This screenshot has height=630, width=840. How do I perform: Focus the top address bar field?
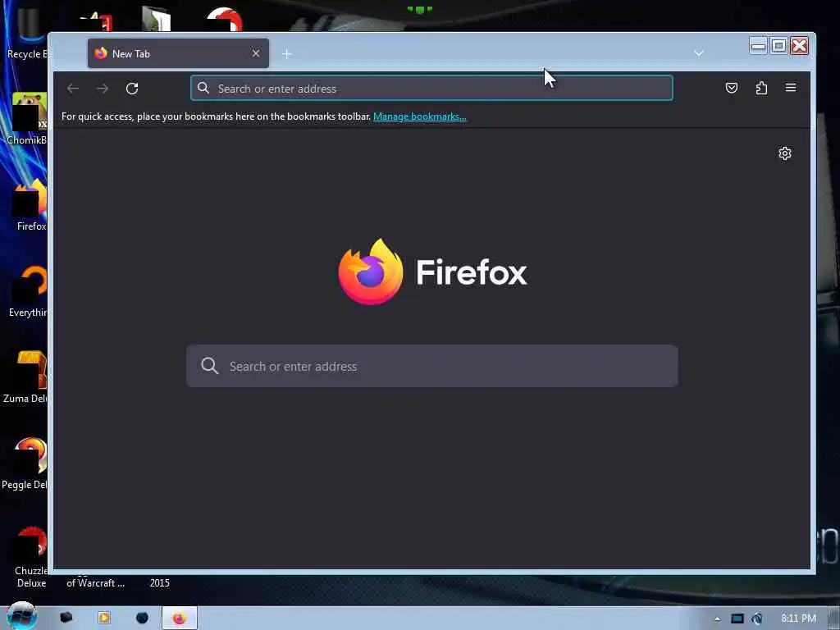[431, 89]
